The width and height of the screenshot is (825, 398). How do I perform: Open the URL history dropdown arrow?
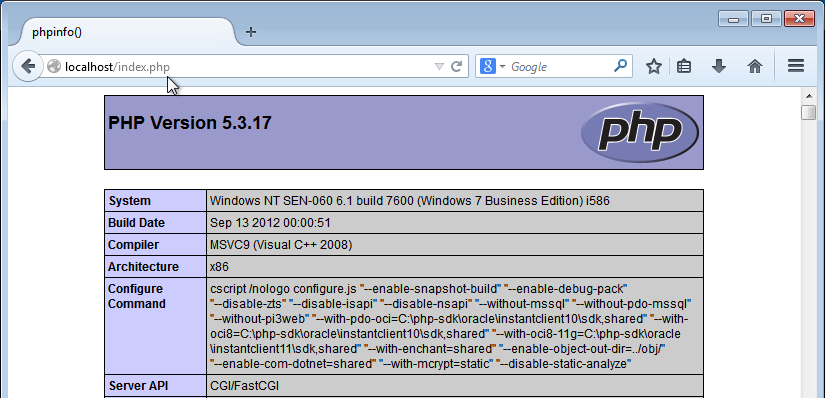pyautogui.click(x=439, y=66)
